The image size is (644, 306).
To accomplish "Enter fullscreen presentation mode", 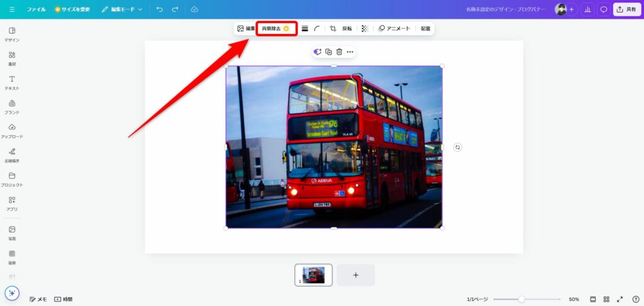I will pyautogui.click(x=619, y=299).
